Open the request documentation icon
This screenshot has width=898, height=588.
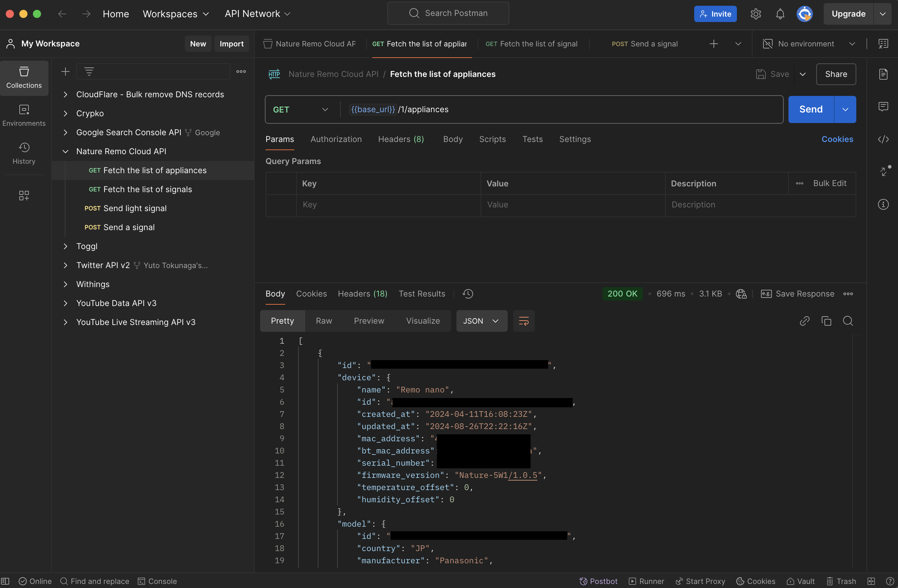[883, 74]
